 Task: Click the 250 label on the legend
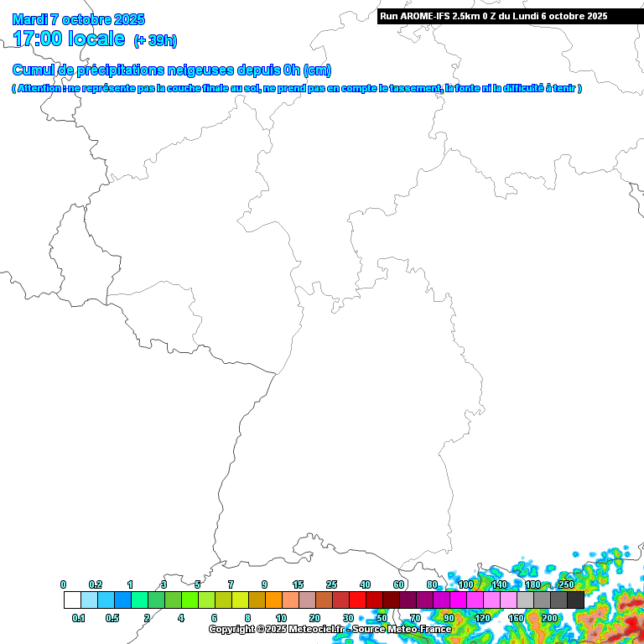[567, 584]
